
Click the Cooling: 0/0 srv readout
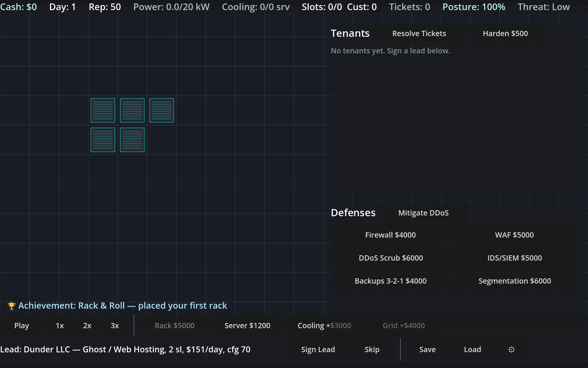[256, 7]
